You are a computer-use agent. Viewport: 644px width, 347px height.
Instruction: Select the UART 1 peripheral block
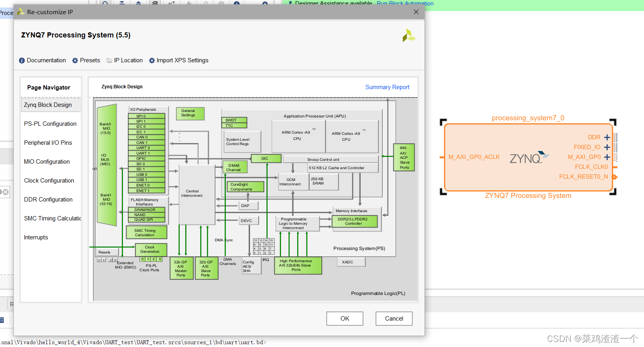pyautogui.click(x=147, y=153)
